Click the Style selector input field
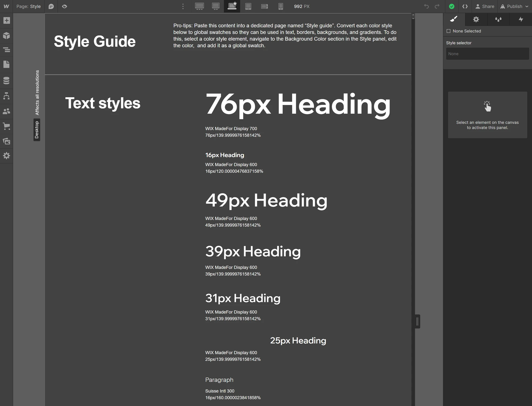The height and width of the screenshot is (406, 532). [x=487, y=54]
